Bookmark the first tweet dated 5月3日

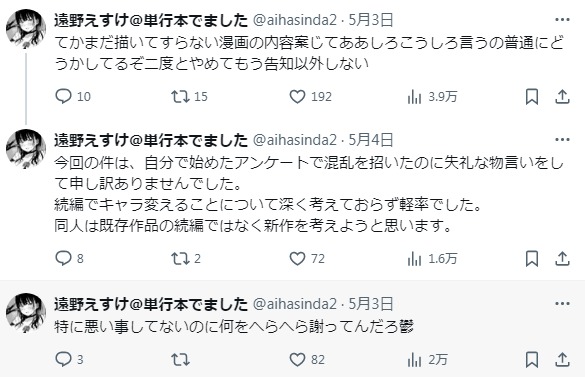532,97
